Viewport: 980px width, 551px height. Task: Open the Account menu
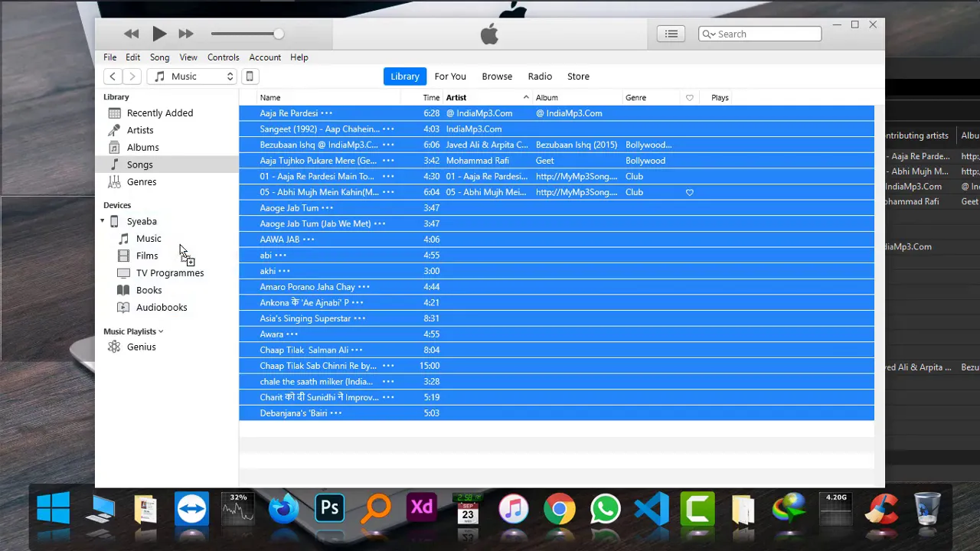pos(265,57)
